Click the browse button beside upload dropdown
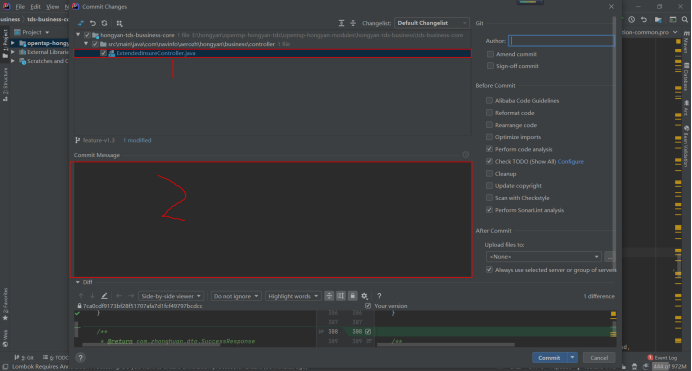 (609, 257)
